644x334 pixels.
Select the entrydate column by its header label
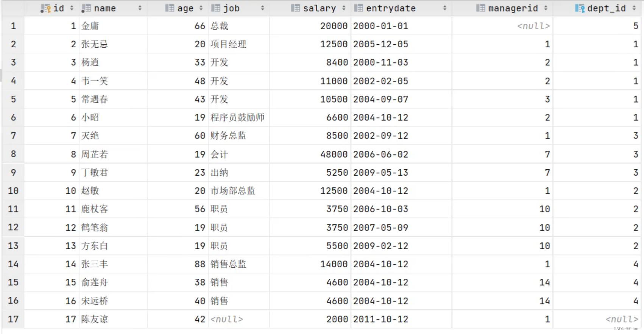click(391, 8)
